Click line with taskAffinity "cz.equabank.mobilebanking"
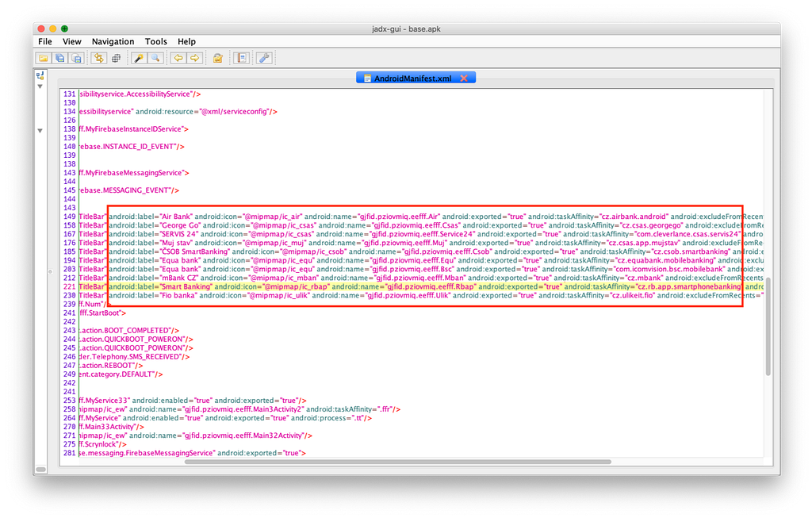The image size is (812, 518). [x=420, y=260]
